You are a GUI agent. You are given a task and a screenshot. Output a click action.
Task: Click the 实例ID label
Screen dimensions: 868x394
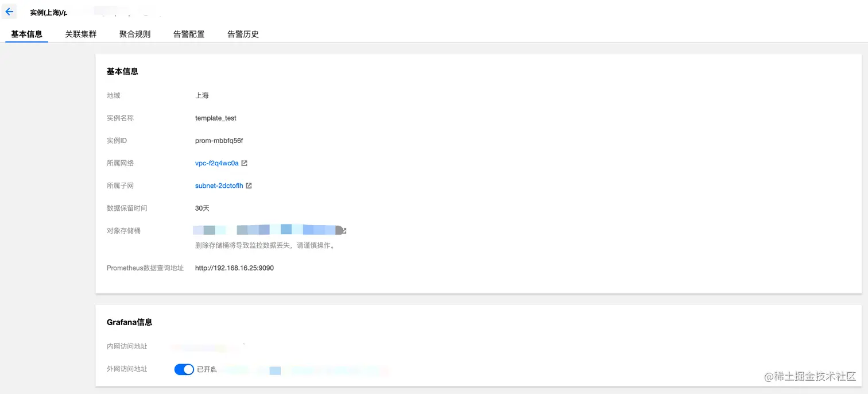click(x=117, y=141)
